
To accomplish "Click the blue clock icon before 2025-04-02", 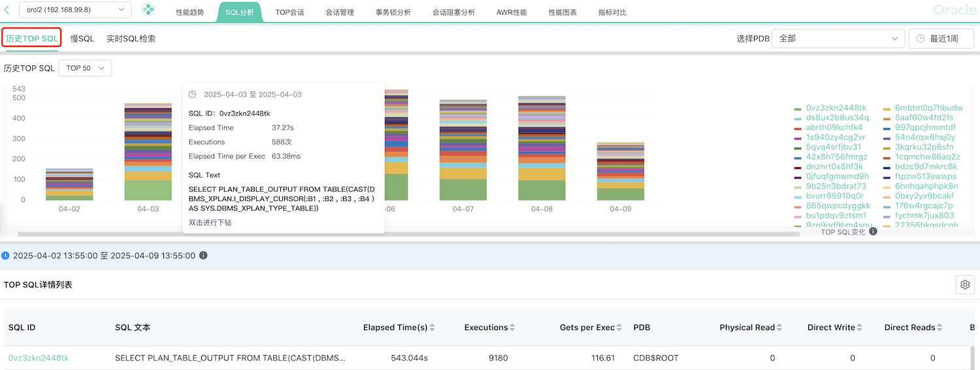I will point(5,256).
